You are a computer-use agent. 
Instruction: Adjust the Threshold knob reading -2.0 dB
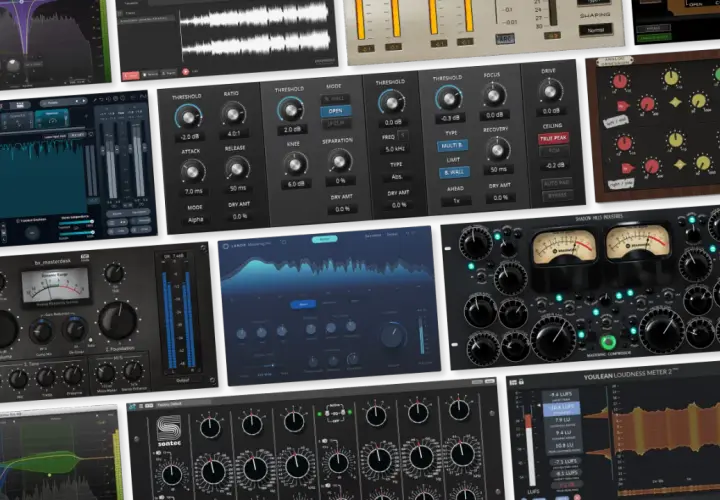188,117
